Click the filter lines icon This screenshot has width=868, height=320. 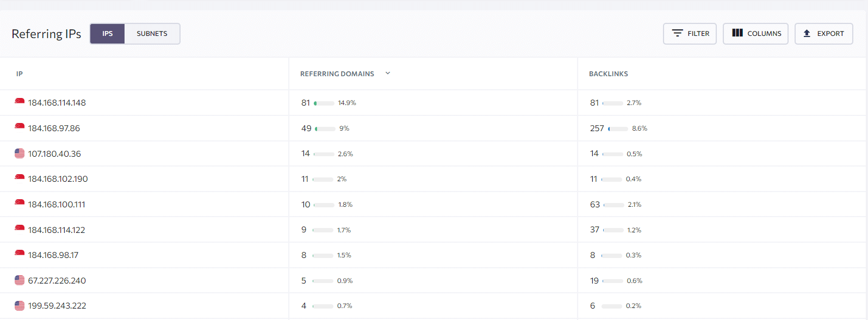pos(677,33)
